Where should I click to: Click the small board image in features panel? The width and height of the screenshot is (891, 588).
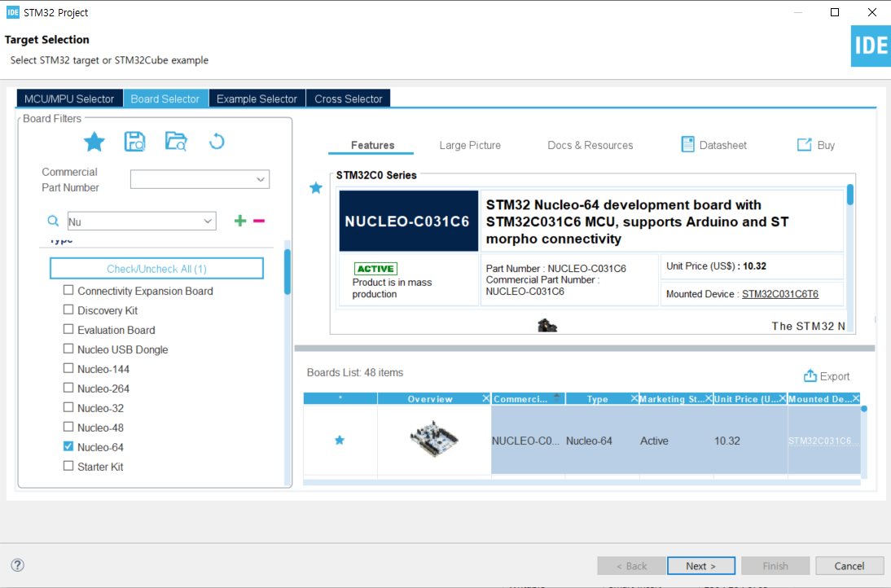pyautogui.click(x=547, y=326)
